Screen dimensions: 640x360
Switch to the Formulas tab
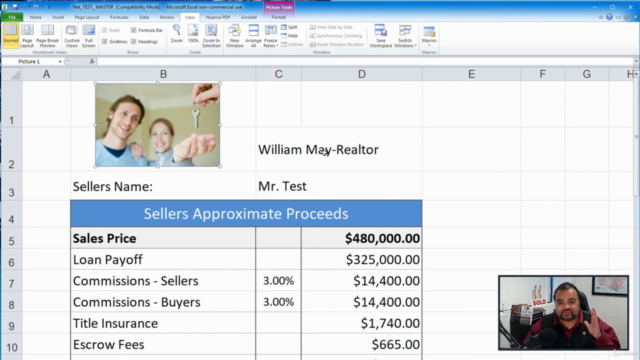[x=119, y=17]
